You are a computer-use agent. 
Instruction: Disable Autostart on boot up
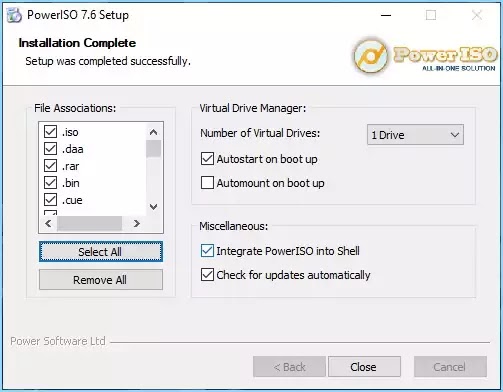pos(207,159)
